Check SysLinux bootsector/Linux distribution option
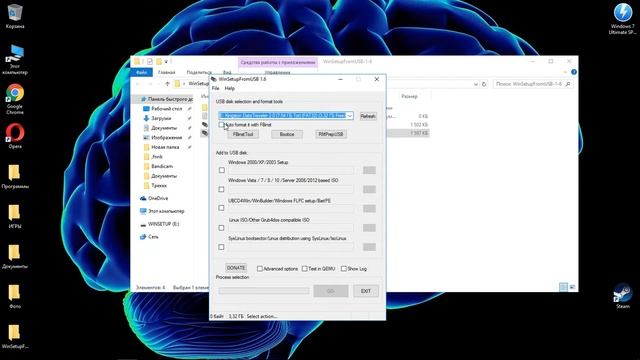 221,247
